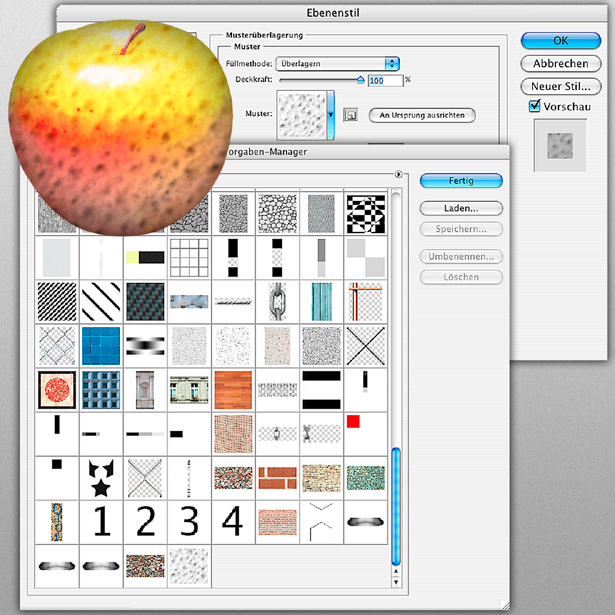The width and height of the screenshot is (615, 615).
Task: Select the beige stone wall pattern
Action: click(x=322, y=478)
